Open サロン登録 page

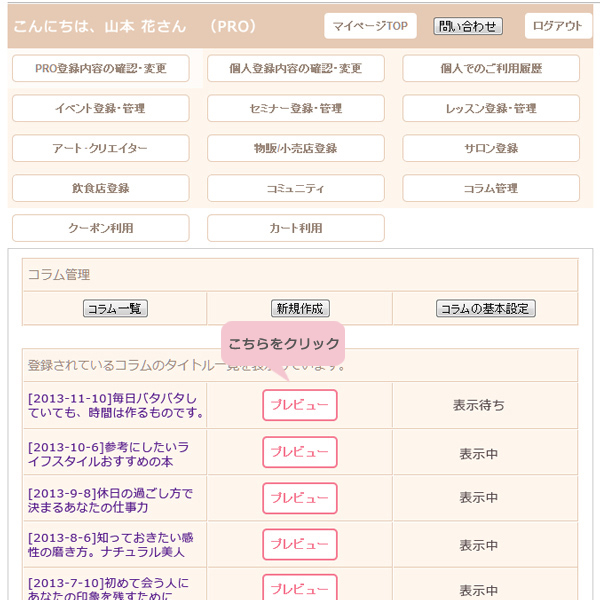point(491,148)
